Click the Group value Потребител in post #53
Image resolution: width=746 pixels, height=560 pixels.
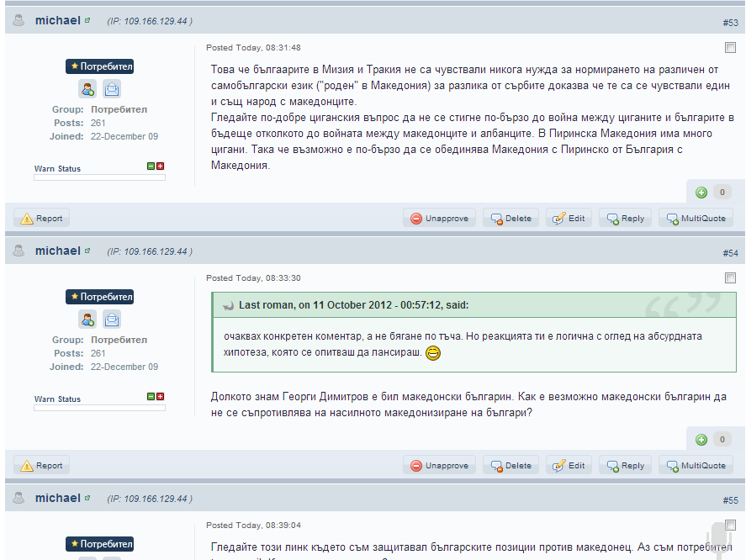[119, 109]
